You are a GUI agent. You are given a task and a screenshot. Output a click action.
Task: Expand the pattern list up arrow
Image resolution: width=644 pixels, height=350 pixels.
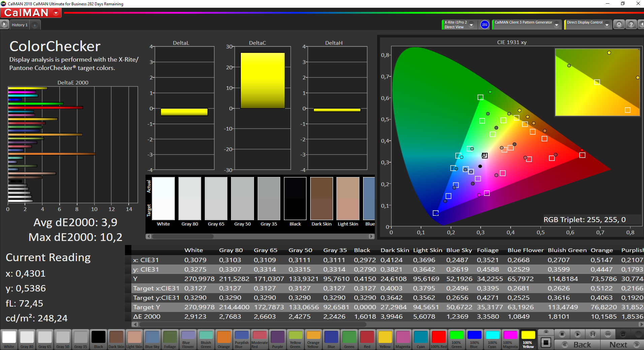[x=546, y=332]
